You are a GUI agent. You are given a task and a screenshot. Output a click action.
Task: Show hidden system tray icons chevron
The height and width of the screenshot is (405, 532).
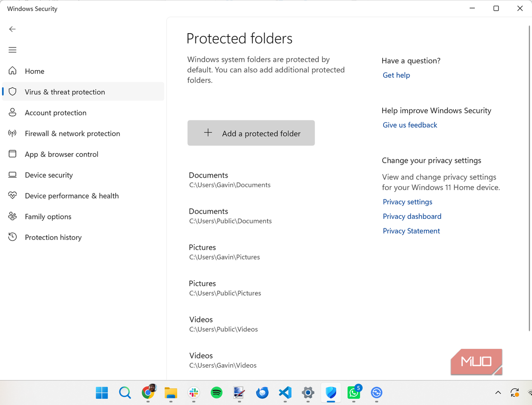[498, 393]
